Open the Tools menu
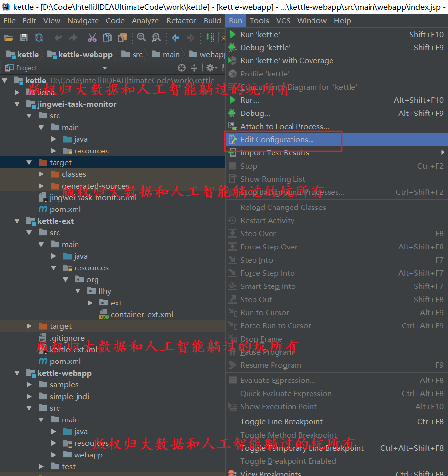 [x=259, y=20]
